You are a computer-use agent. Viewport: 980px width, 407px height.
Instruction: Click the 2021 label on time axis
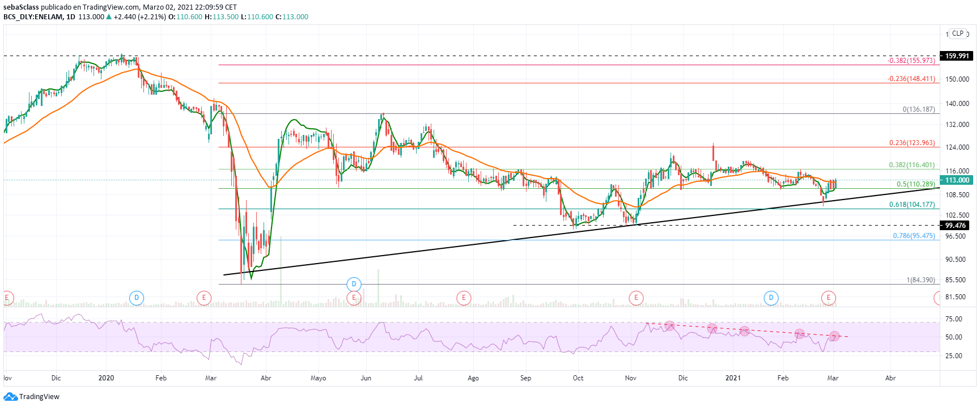[x=733, y=378]
